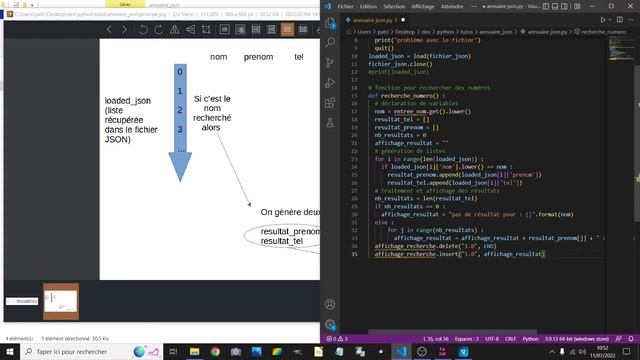This screenshot has height=360, width=640.
Task: Open Google Chrome from the taskbar
Action: click(215, 351)
